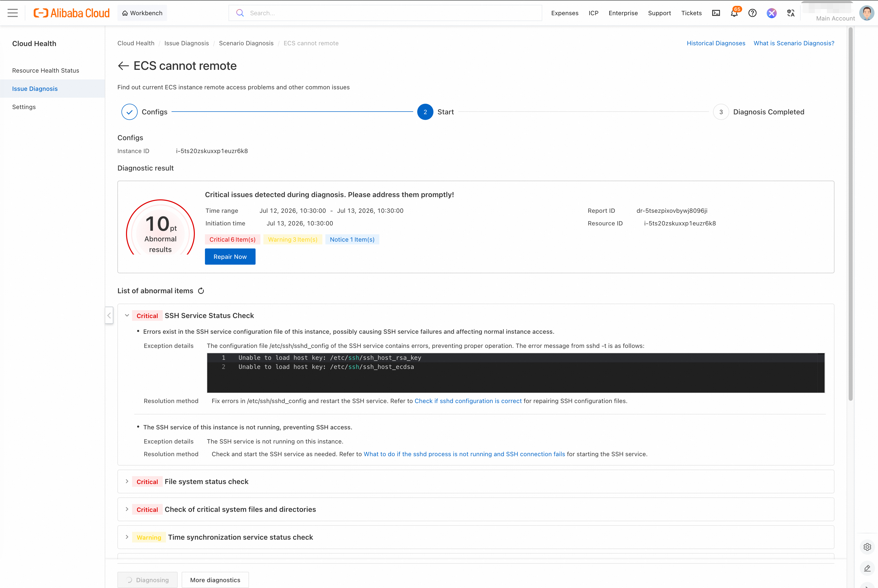This screenshot has width=878, height=588.
Task: Click the top search input field
Action: pos(385,13)
